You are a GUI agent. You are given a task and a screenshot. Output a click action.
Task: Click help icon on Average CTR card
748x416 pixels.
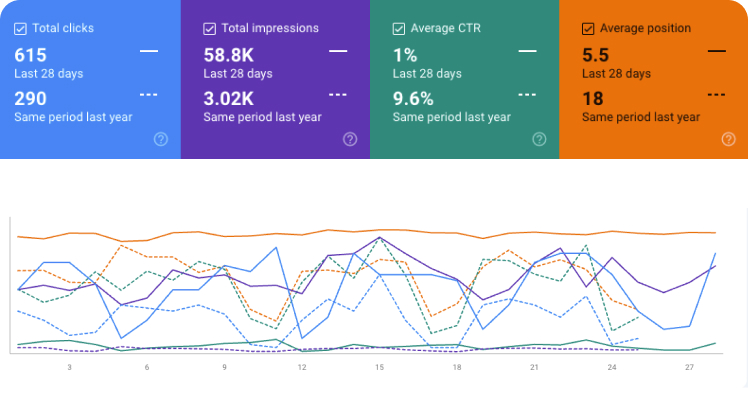pos(540,139)
